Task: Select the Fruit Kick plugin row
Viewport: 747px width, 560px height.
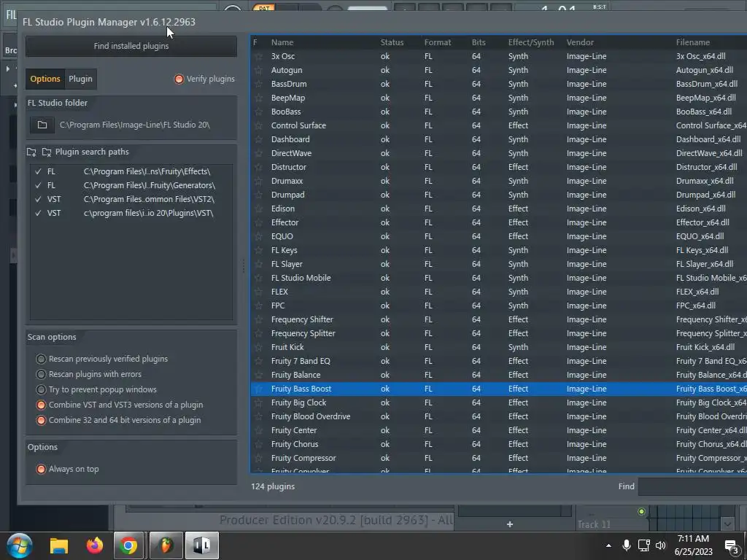Action: click(x=498, y=347)
